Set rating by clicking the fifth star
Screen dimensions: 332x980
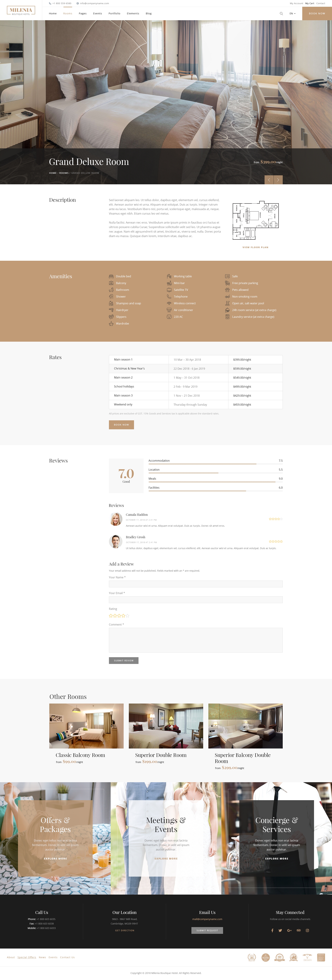pyautogui.click(x=127, y=616)
